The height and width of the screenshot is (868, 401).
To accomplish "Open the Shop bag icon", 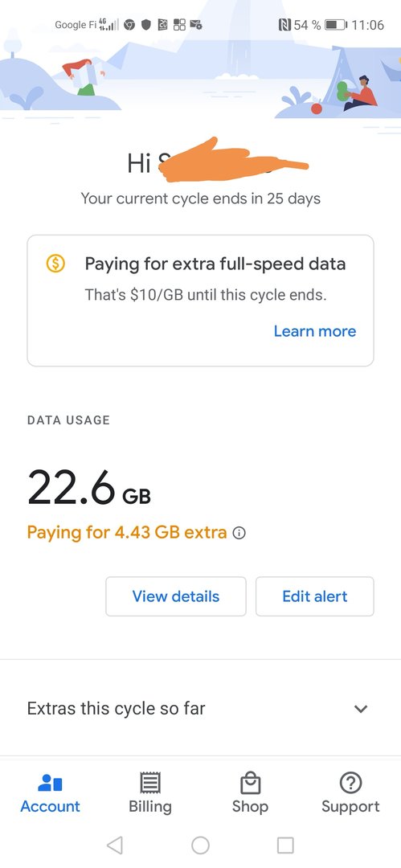I will (251, 783).
